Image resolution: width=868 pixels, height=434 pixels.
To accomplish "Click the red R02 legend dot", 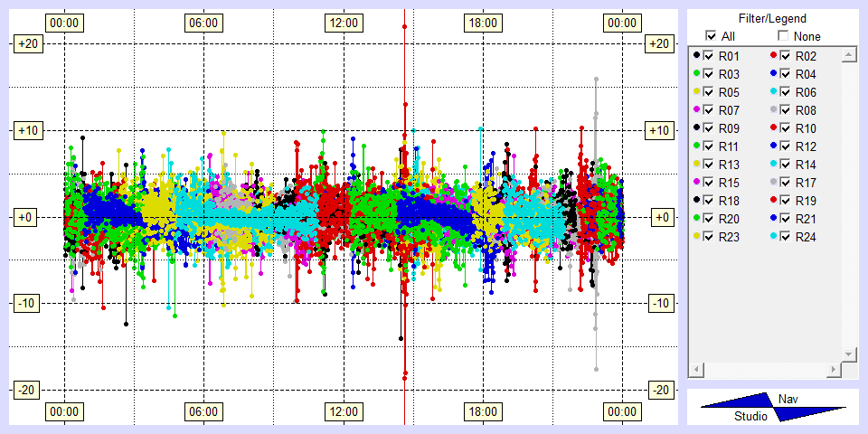I will [x=773, y=56].
